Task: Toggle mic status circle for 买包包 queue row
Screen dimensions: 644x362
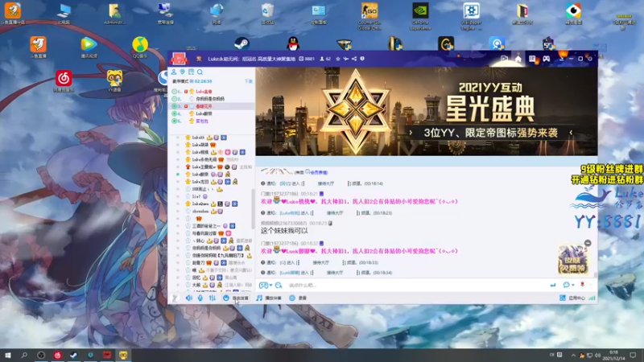Action: click(x=175, y=121)
